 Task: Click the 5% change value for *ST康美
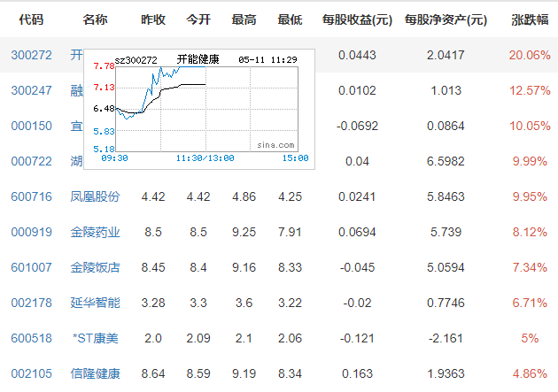click(530, 338)
